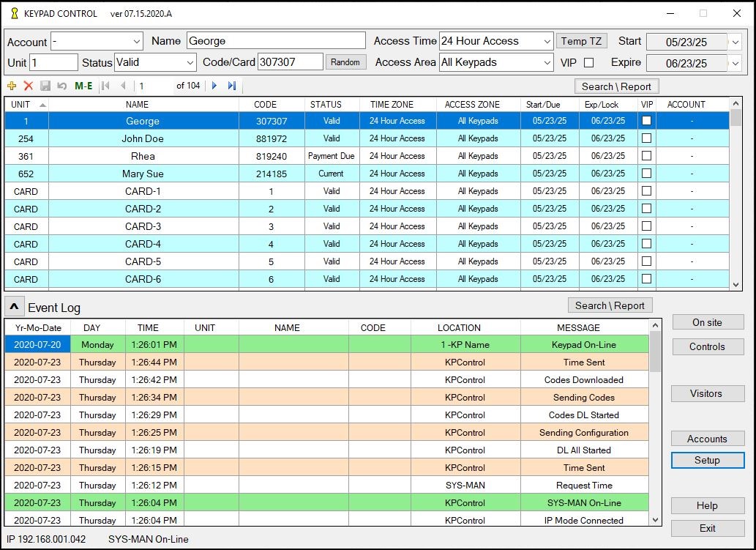The image size is (756, 550).
Task: Click the Random code button
Action: [x=345, y=62]
